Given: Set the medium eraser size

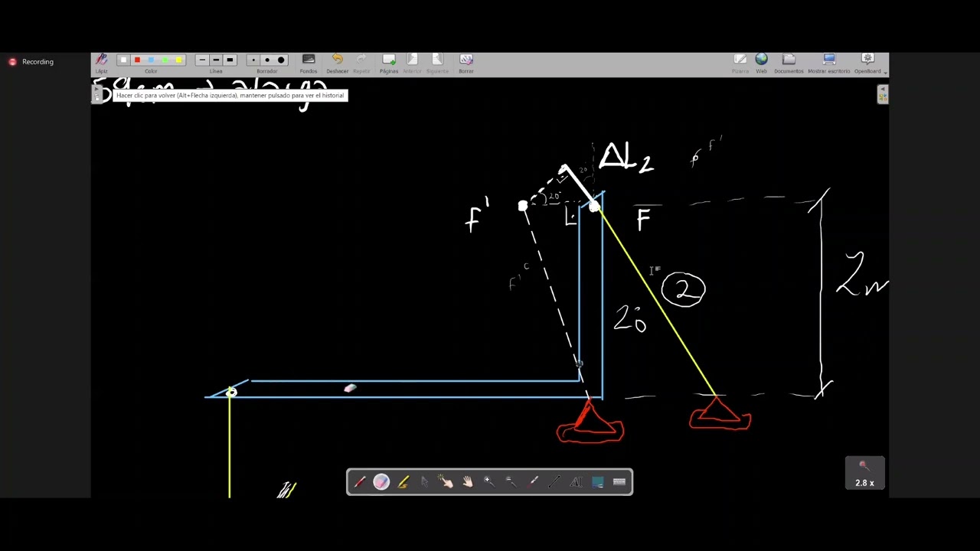Looking at the screenshot, I should 267,60.
